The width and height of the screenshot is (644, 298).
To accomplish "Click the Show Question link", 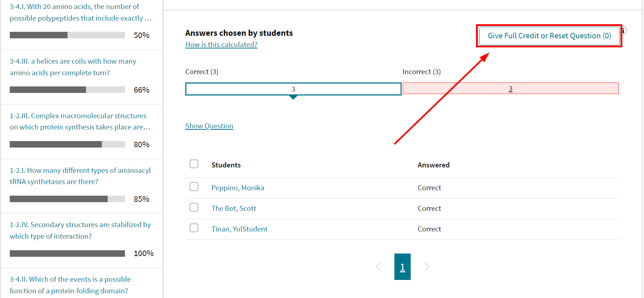I will (x=209, y=125).
